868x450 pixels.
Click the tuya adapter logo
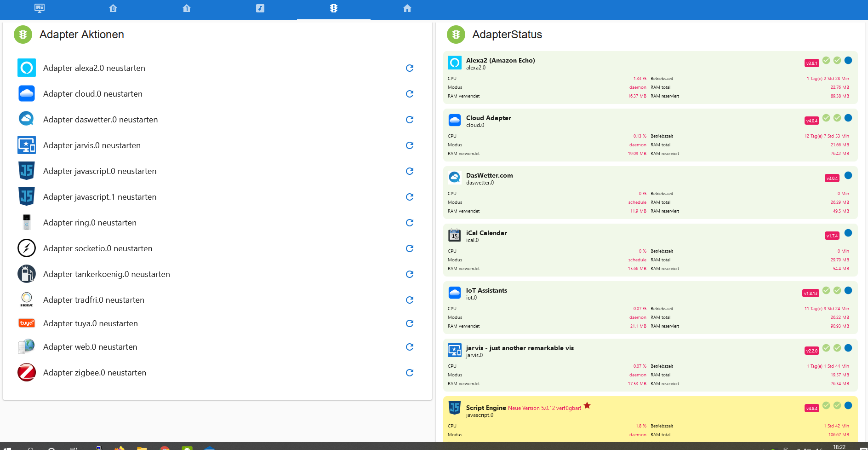[27, 323]
